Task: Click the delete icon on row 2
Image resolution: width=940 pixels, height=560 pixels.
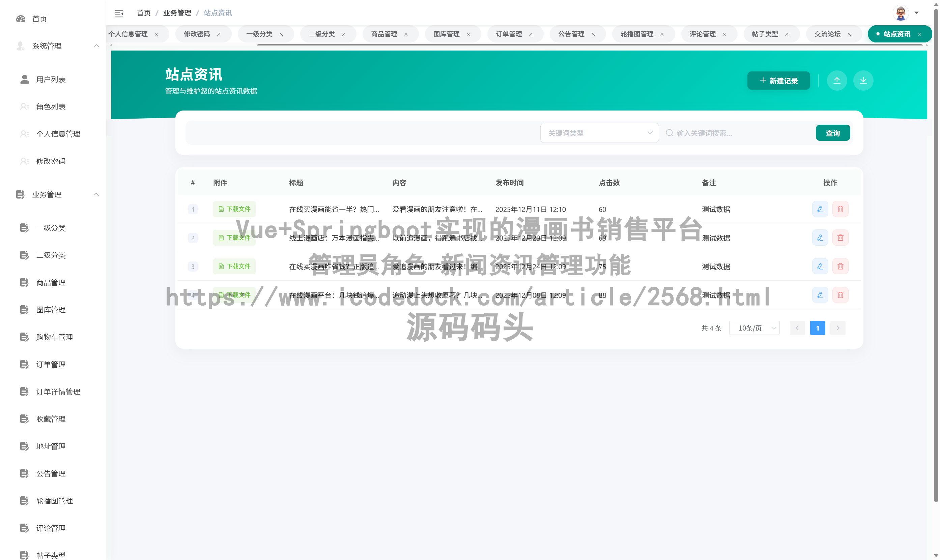Action: (840, 238)
